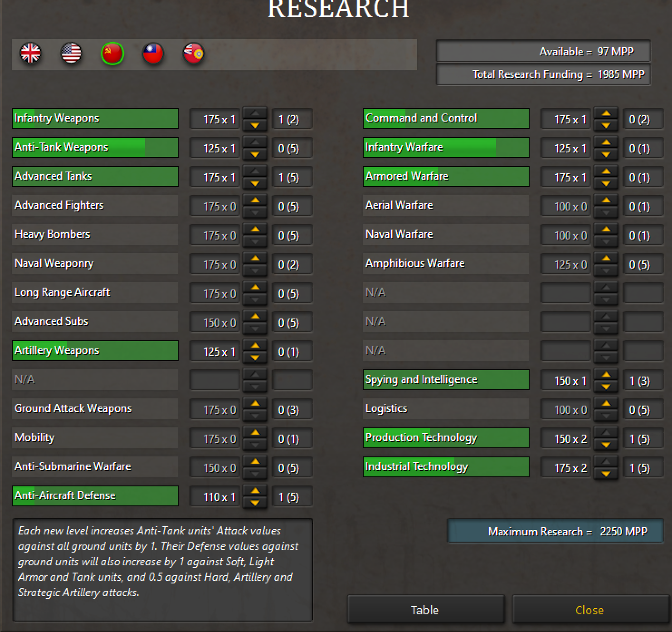The image size is (672, 632).
Task: Increase Spying and Intelligence research with up arrow
Action: coord(606,375)
